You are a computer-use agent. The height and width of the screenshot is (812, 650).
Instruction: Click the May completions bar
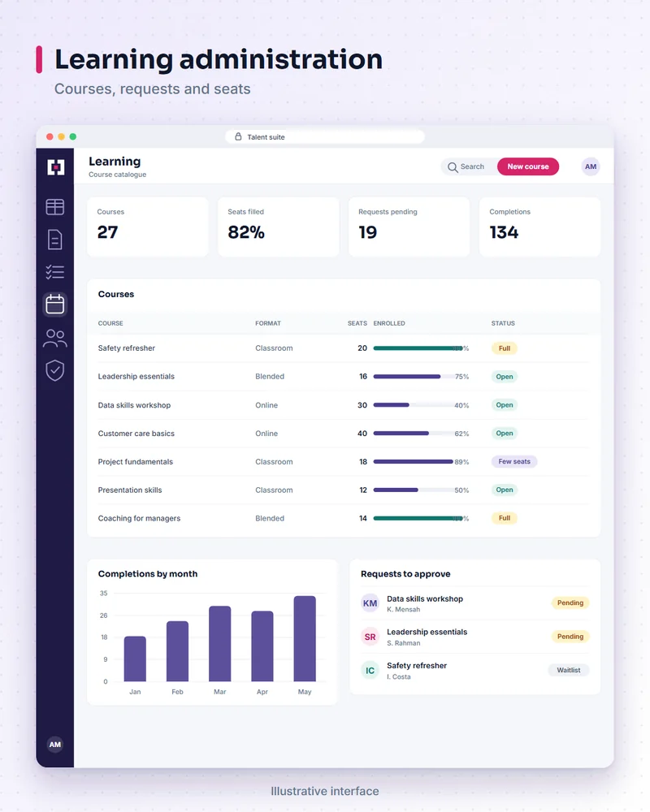(305, 638)
